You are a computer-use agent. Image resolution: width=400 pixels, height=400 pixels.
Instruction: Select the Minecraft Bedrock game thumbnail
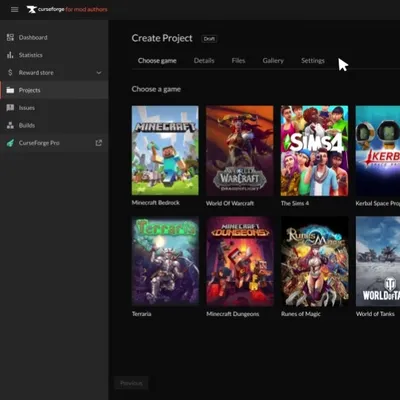pos(165,150)
